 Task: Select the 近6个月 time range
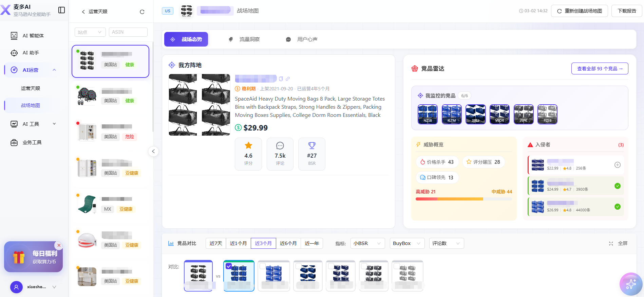coord(288,243)
